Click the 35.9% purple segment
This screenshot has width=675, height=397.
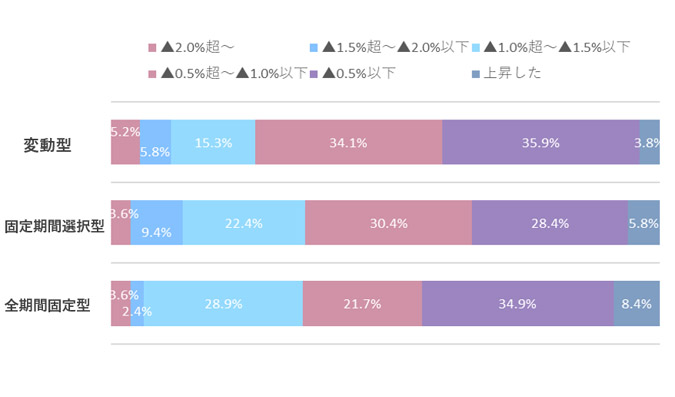[541, 142]
